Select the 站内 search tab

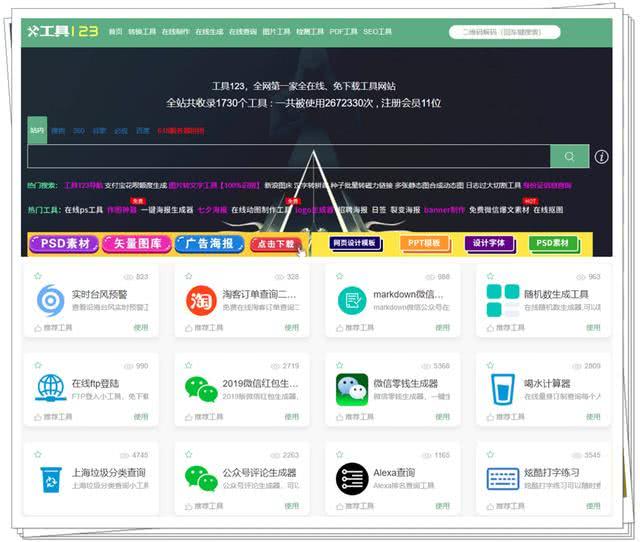[x=37, y=130]
